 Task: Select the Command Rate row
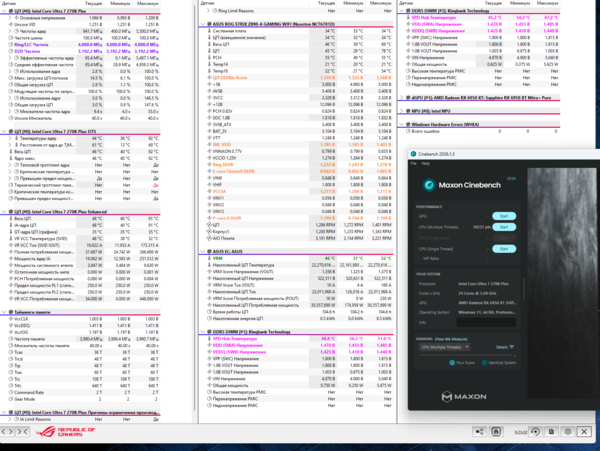[x=80, y=392]
